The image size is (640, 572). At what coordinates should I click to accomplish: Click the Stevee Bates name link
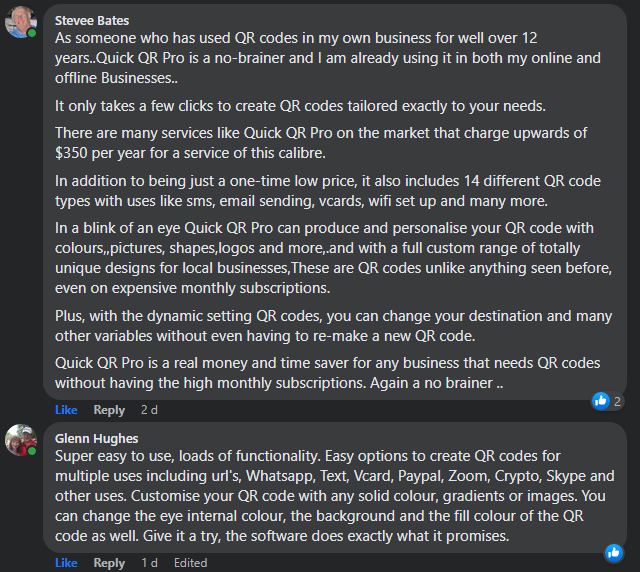[92, 20]
